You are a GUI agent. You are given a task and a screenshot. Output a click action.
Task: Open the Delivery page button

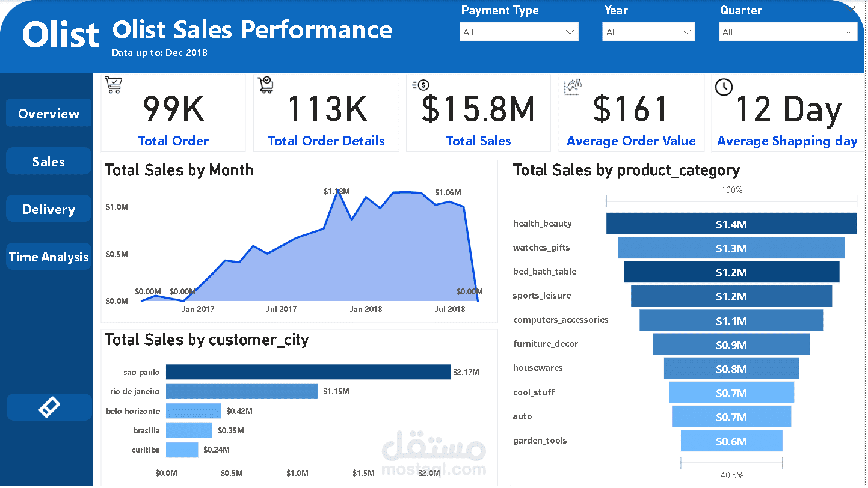pos(49,209)
